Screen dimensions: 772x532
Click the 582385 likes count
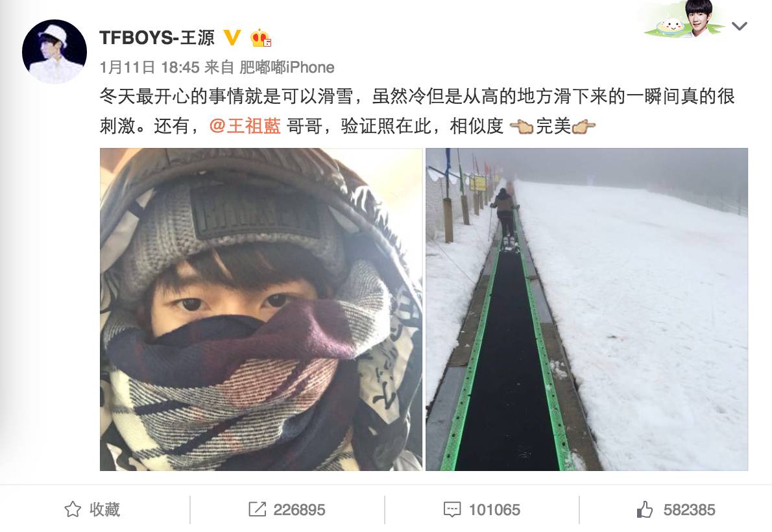(x=689, y=510)
